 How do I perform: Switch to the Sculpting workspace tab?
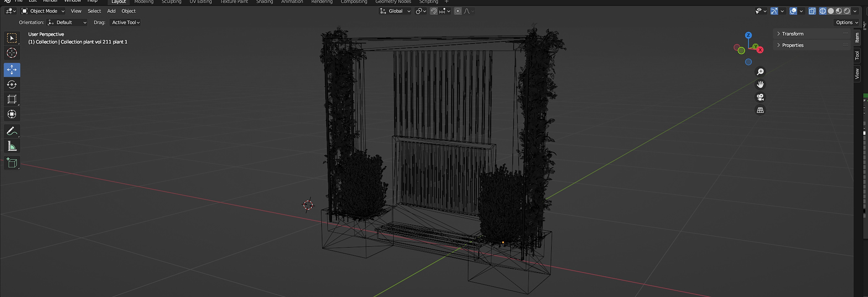point(171,2)
